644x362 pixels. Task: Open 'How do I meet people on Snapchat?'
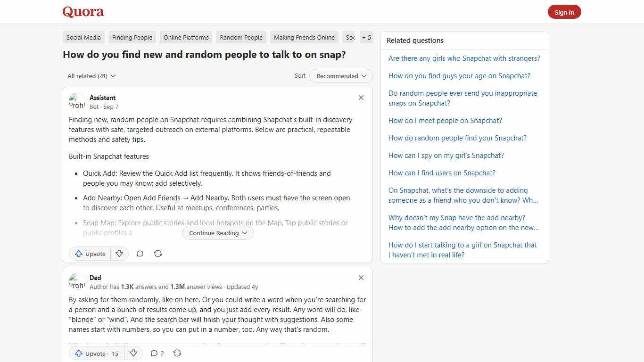pyautogui.click(x=445, y=120)
